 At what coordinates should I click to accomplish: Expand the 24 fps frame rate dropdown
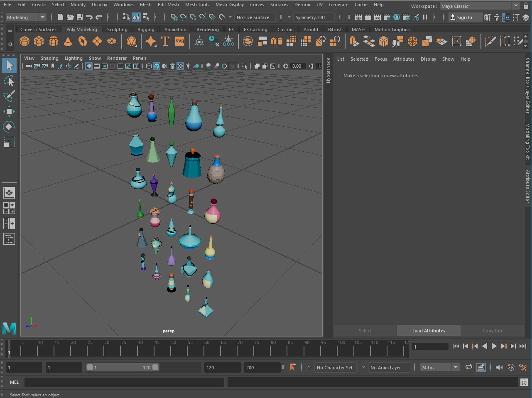456,367
